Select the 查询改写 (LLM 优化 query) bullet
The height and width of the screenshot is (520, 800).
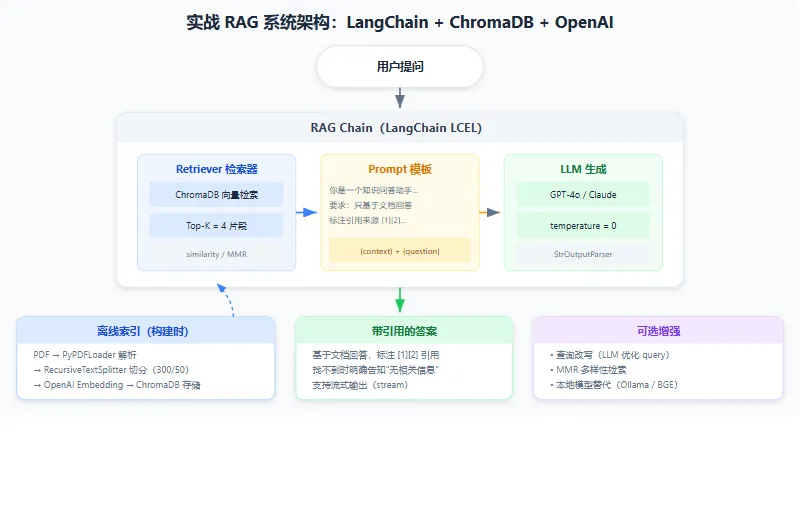click(610, 355)
